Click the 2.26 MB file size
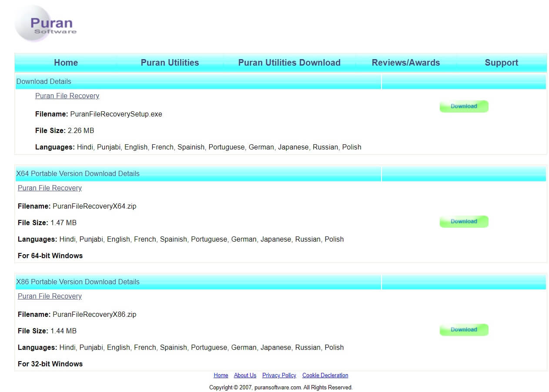The image size is (549, 392). pyautogui.click(x=81, y=130)
